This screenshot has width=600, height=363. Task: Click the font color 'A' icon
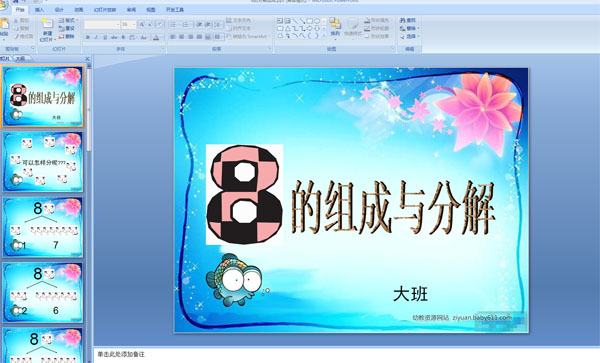156,37
